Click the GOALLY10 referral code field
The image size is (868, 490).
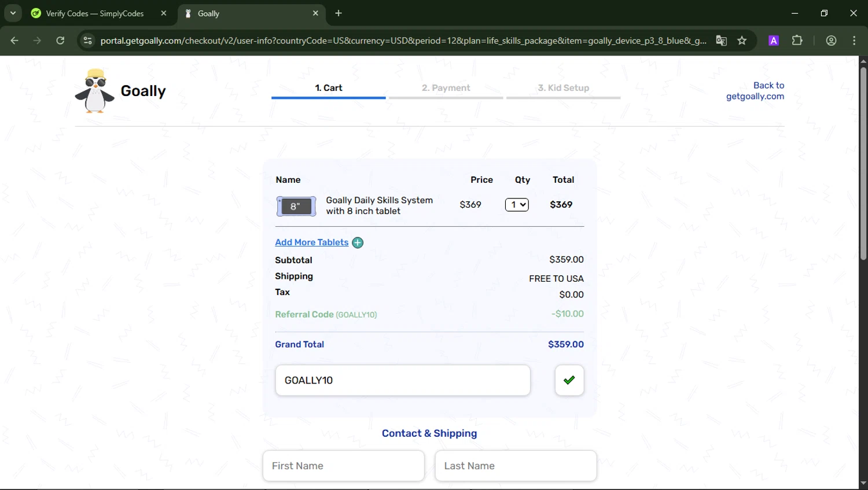[x=403, y=380]
